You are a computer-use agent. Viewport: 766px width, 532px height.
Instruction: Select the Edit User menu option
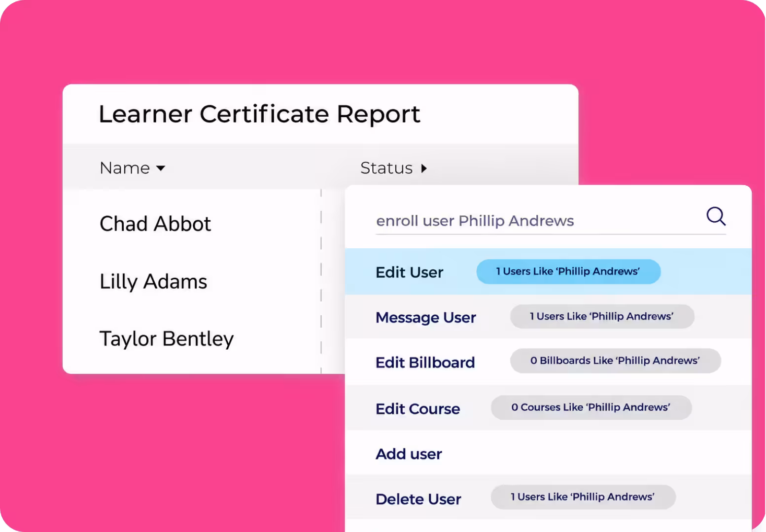[x=548, y=271]
